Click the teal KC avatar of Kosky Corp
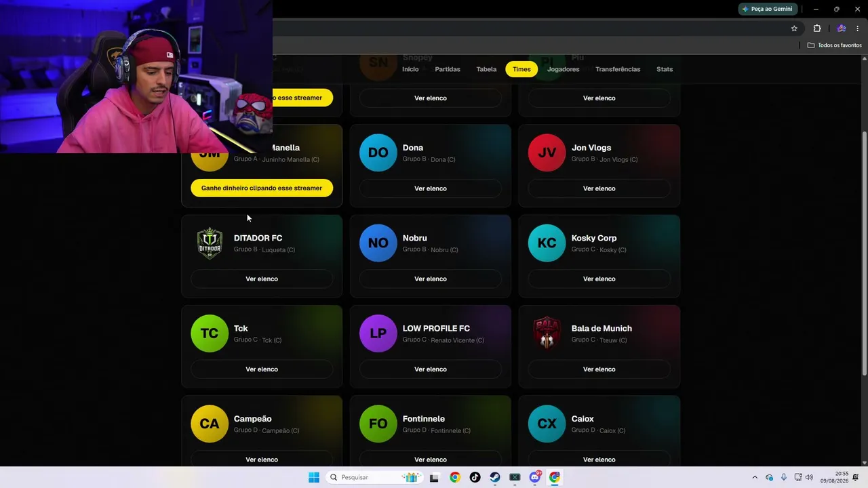 click(x=547, y=243)
